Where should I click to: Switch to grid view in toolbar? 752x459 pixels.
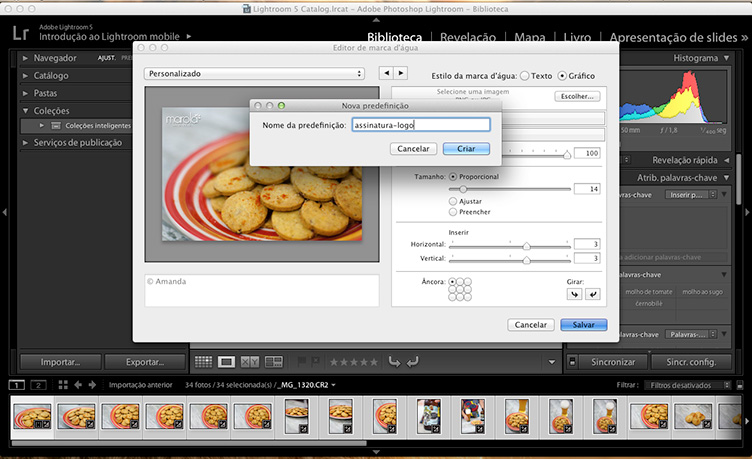(x=203, y=361)
